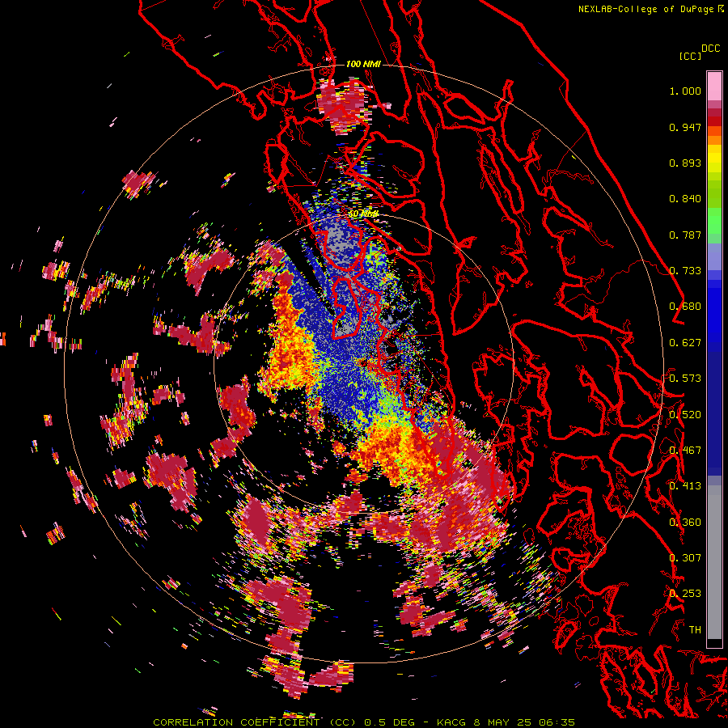Click the 50 NMI range ring label
Image resolution: width=728 pixels, height=728 pixels.
pyautogui.click(x=363, y=214)
